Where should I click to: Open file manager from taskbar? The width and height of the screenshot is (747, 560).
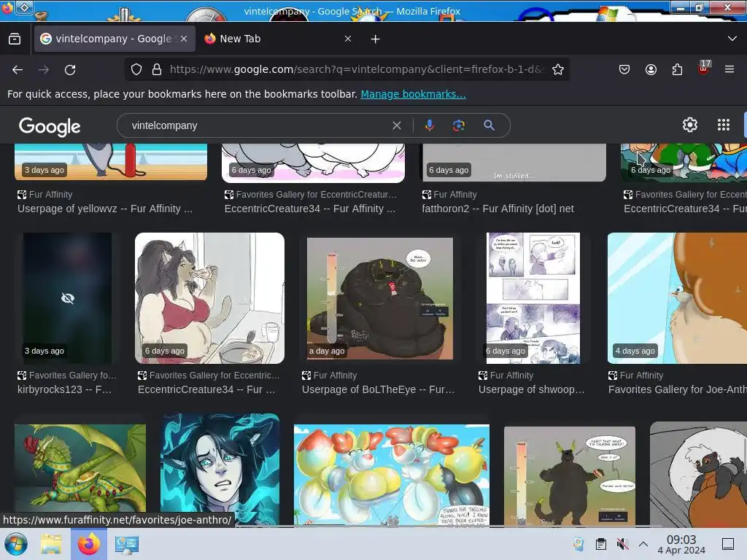pyautogui.click(x=51, y=544)
